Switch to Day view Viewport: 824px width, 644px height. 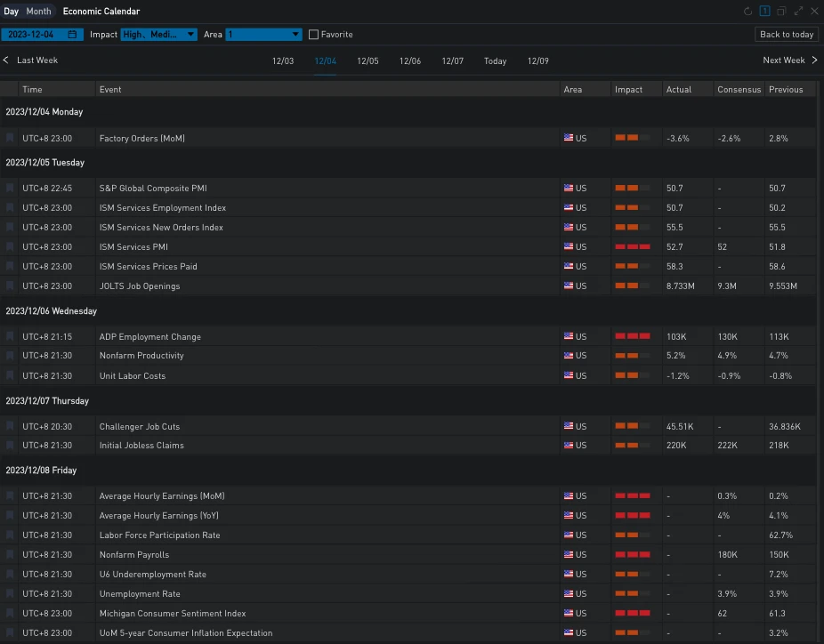point(12,12)
